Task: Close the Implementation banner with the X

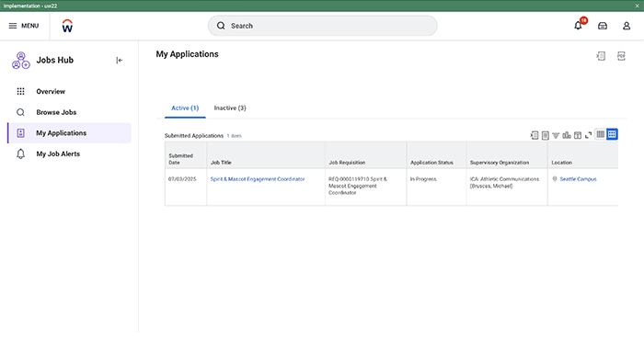Action: click(x=637, y=6)
